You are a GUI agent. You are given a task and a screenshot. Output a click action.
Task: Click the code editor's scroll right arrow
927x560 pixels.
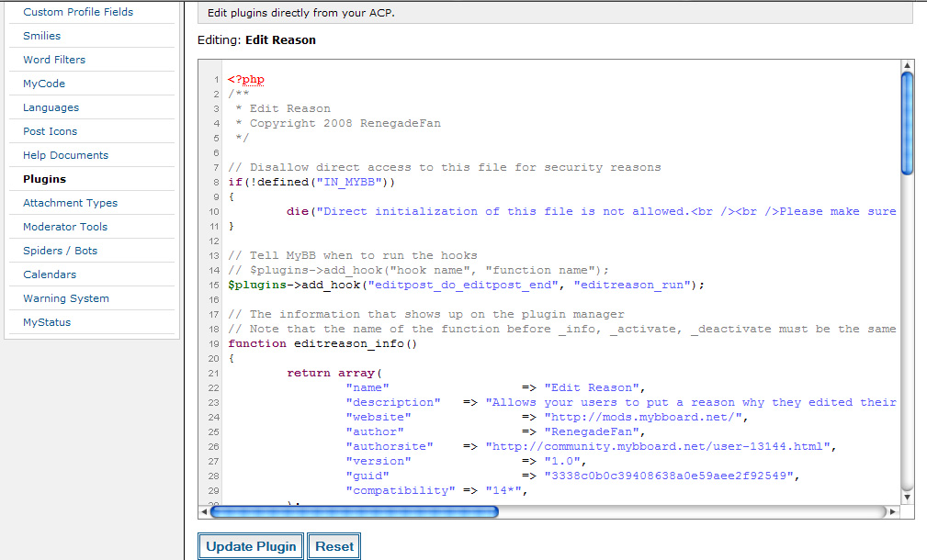pos(891,511)
